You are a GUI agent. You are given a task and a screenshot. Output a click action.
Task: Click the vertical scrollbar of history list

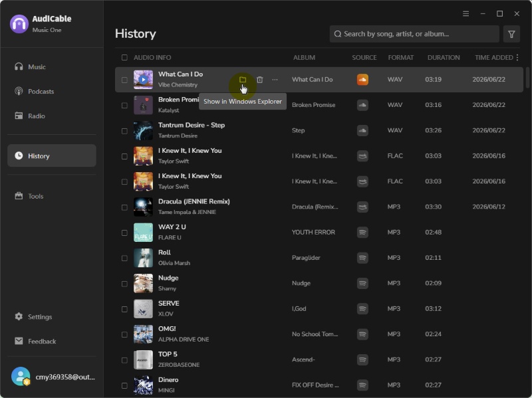[x=527, y=78]
